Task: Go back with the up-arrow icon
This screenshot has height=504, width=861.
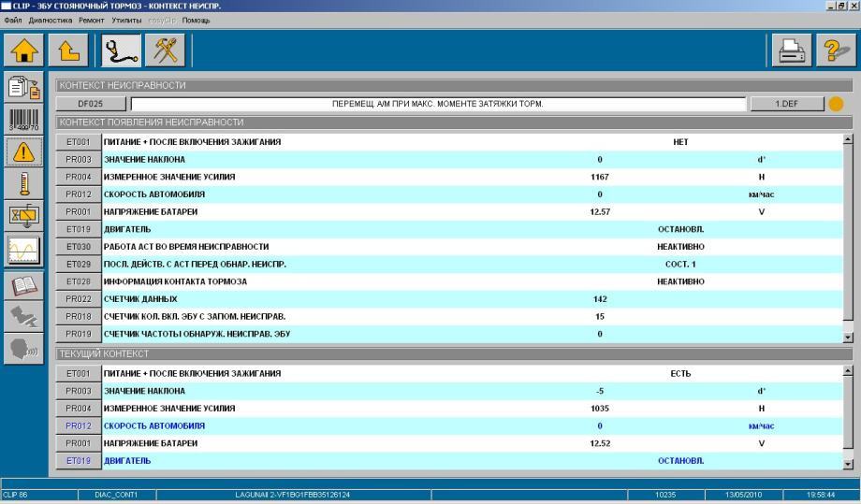Action: point(68,50)
